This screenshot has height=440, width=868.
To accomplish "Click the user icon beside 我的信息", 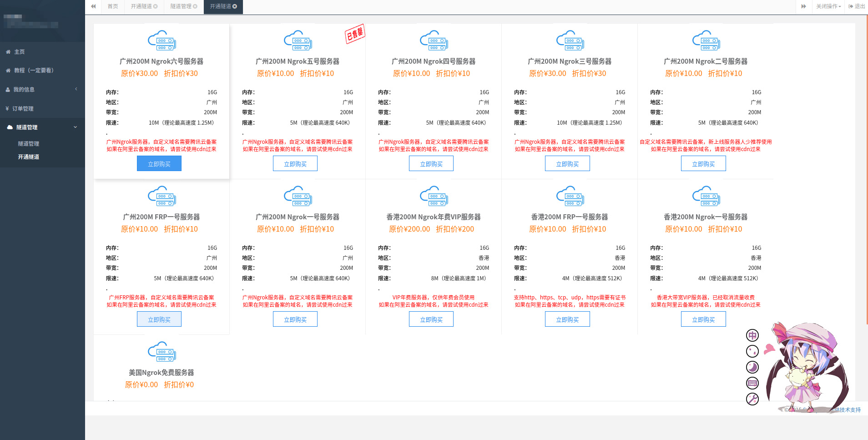I will pos(8,90).
